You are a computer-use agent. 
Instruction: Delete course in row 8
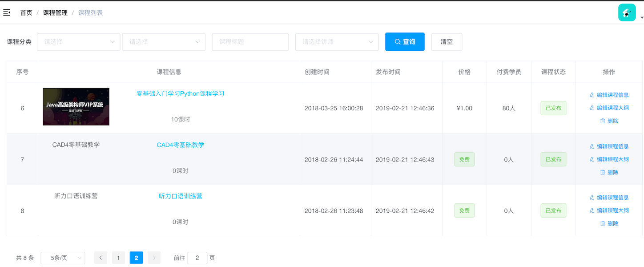[609, 223]
